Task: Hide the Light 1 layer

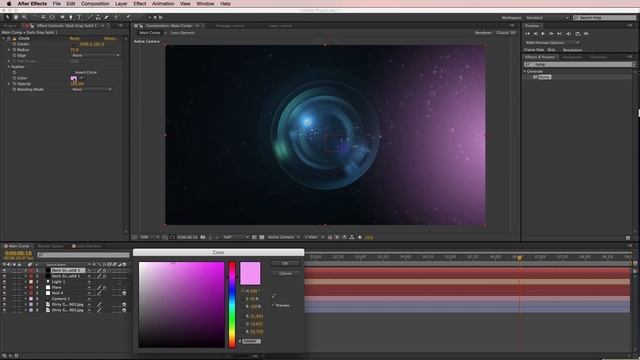Action: [x=4, y=282]
